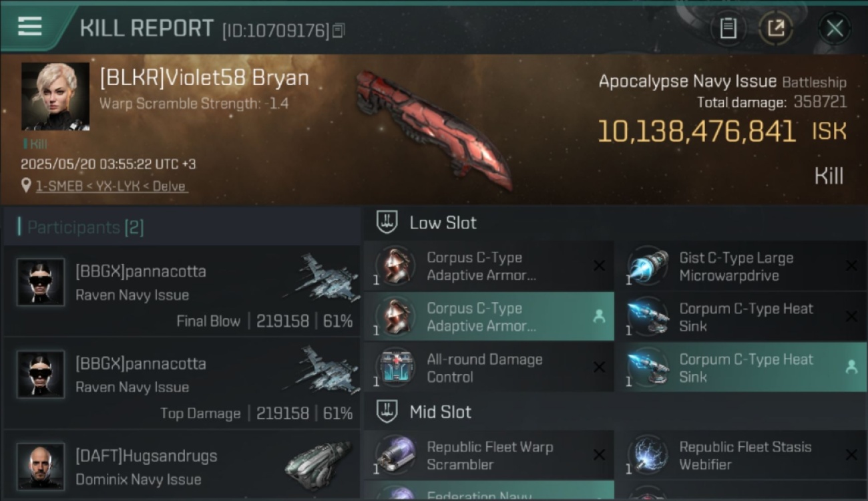Select the highlighted Corpum C-Type Heat Sink row
Viewport: 868px width, 501px height.
click(741, 367)
